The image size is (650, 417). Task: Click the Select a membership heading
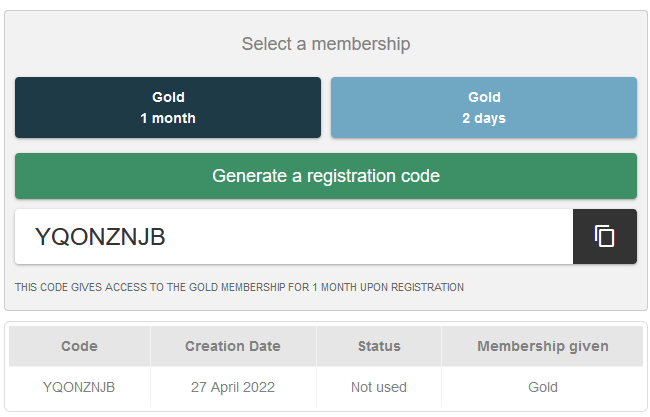click(x=326, y=44)
